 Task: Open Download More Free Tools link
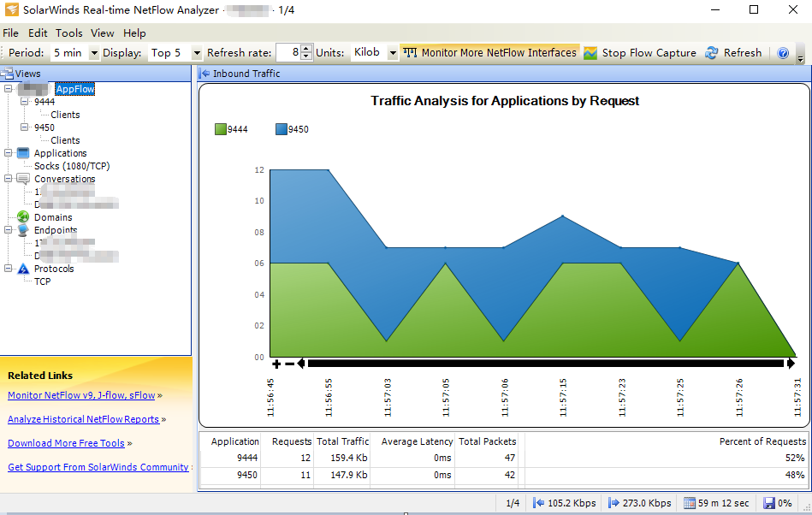pyautogui.click(x=66, y=443)
